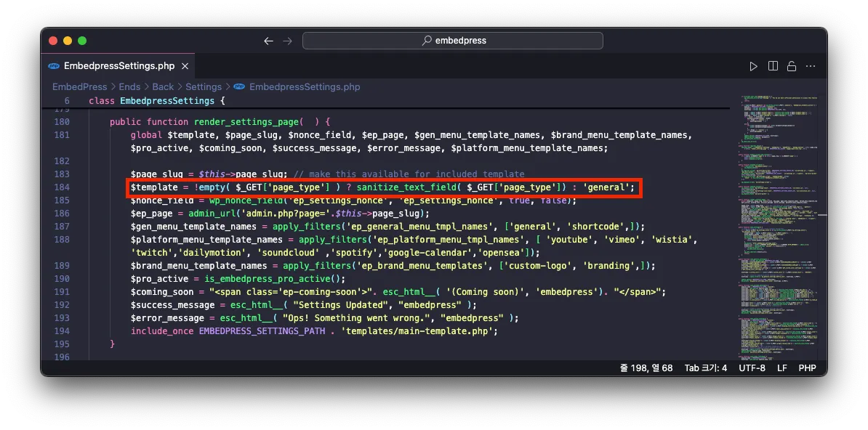Minimize the window with yellow button
868x430 pixels.
68,41
